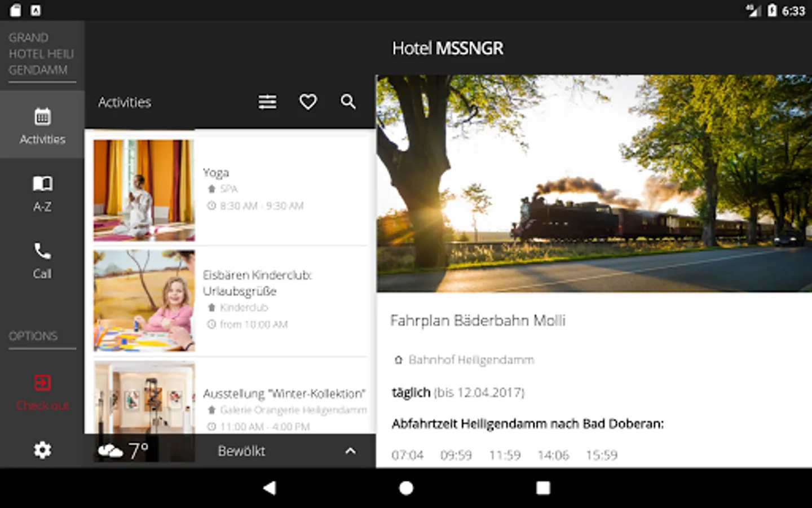Image resolution: width=812 pixels, height=508 pixels.
Task: Open Yoga activity thumbnail
Action: pos(144,190)
